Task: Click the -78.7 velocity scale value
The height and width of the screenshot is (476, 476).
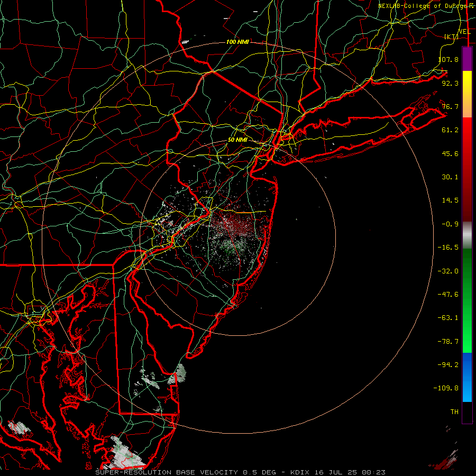Action: pos(448,342)
